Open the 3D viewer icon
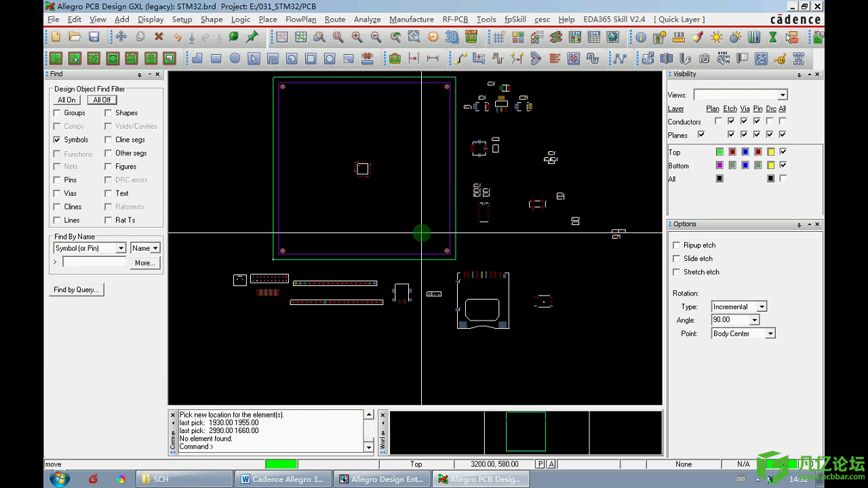The height and width of the screenshot is (488, 868). (x=452, y=37)
